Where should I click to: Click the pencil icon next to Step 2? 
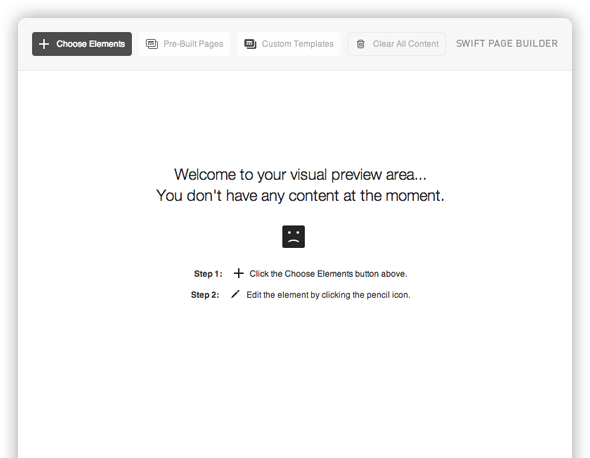pyautogui.click(x=235, y=294)
